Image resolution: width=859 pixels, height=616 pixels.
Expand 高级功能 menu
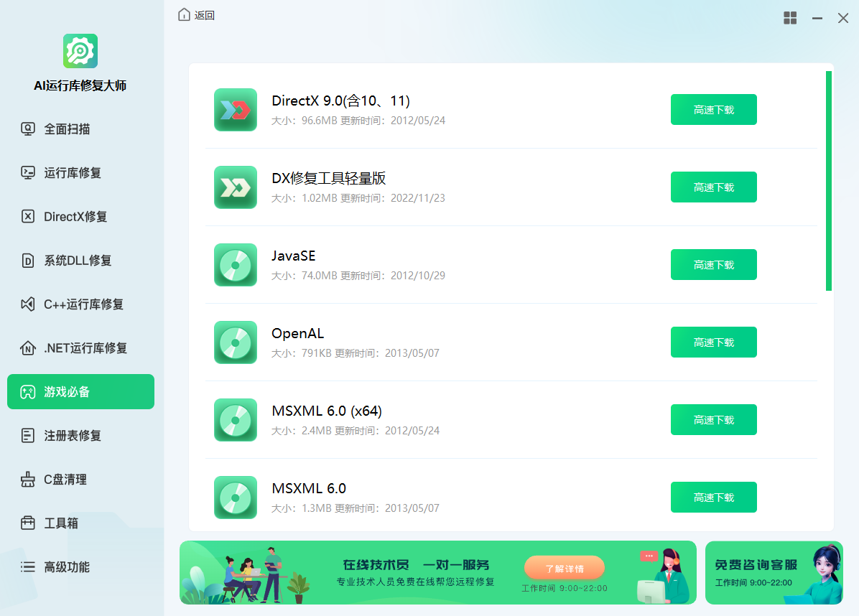(67, 567)
